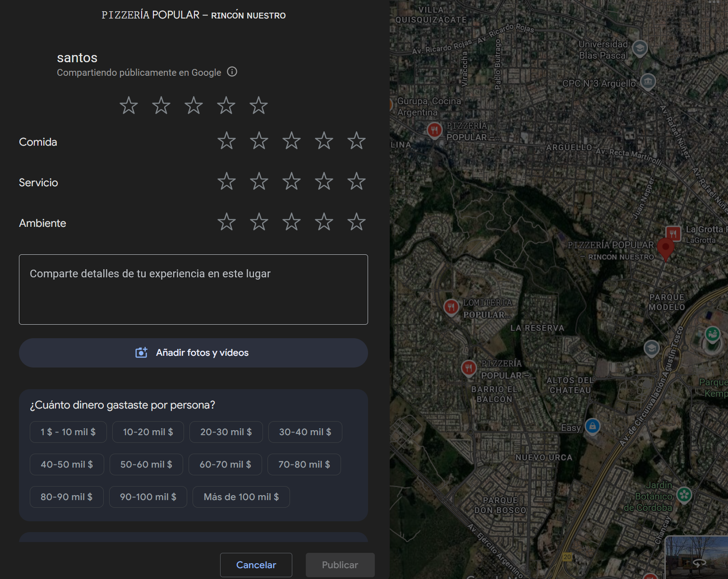Click the Lomitería Popular restaurant map pin
The width and height of the screenshot is (728, 579).
[451, 307]
